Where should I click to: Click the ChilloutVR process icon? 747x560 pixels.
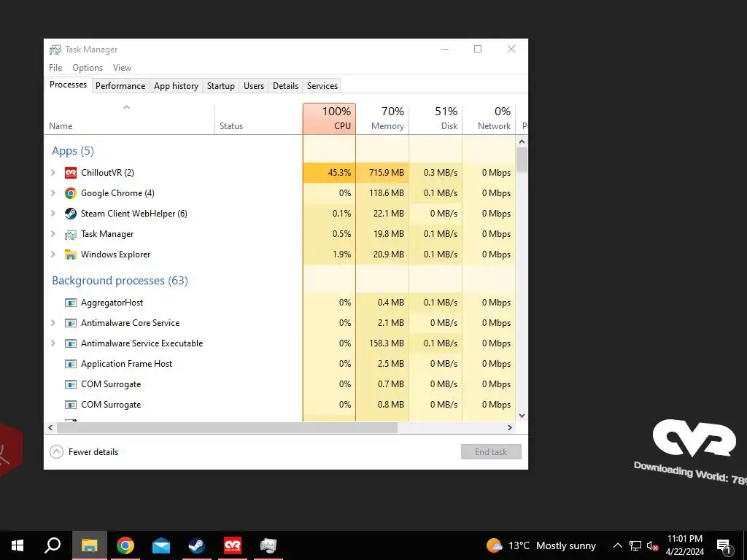[x=71, y=172]
